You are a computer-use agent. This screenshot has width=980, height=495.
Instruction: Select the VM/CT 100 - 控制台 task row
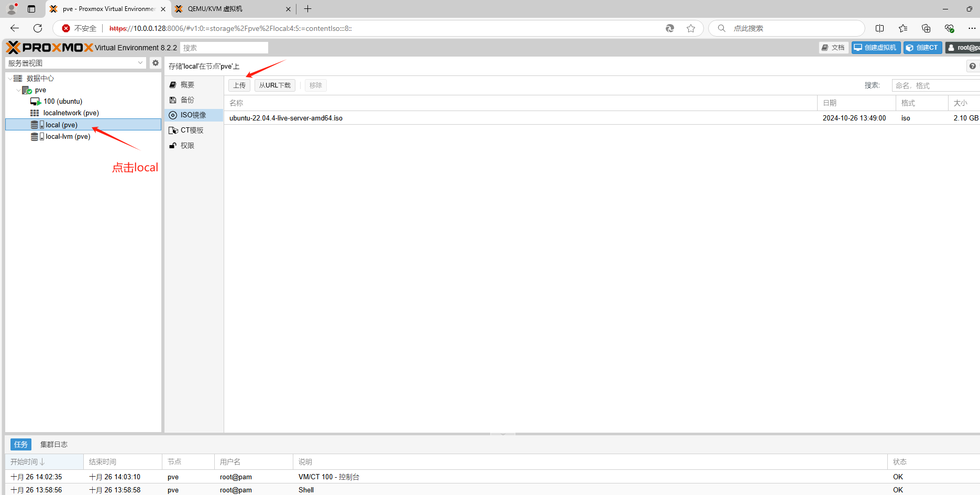coord(492,477)
